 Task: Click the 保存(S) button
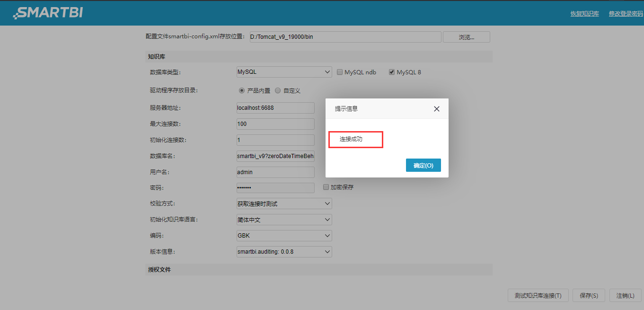tap(589, 295)
